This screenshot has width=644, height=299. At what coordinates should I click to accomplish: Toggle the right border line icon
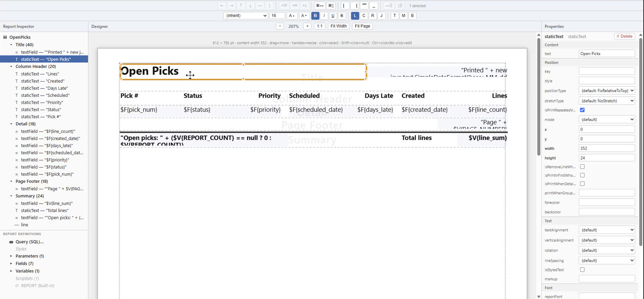click(x=355, y=6)
